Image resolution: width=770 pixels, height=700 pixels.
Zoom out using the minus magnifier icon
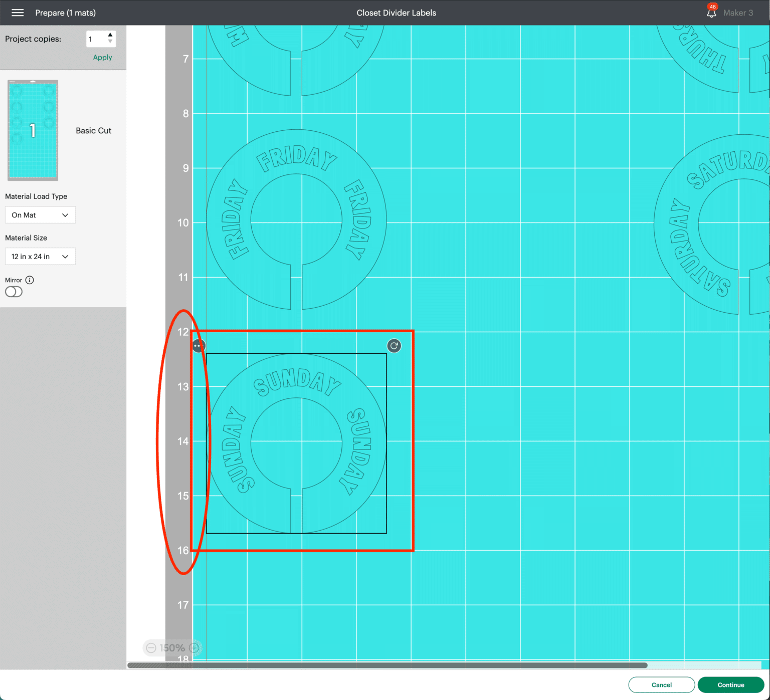click(150, 647)
